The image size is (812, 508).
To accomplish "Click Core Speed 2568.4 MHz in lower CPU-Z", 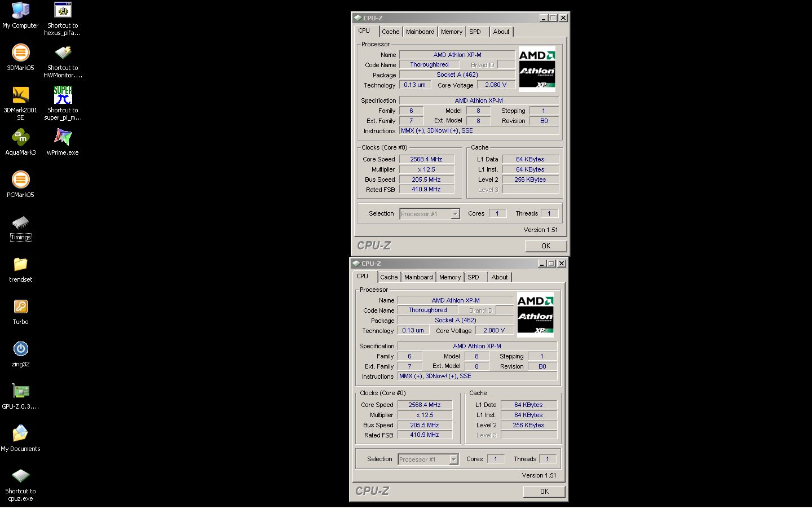I will point(425,405).
